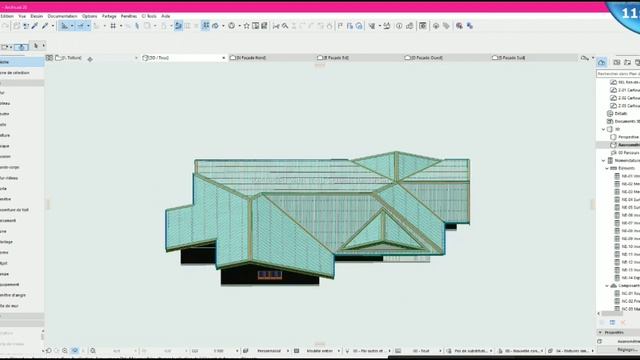The height and width of the screenshot is (360, 640).
Task: Click the circular orbit icon after the 3D window icon
Action: pyautogui.click(x=216, y=26)
